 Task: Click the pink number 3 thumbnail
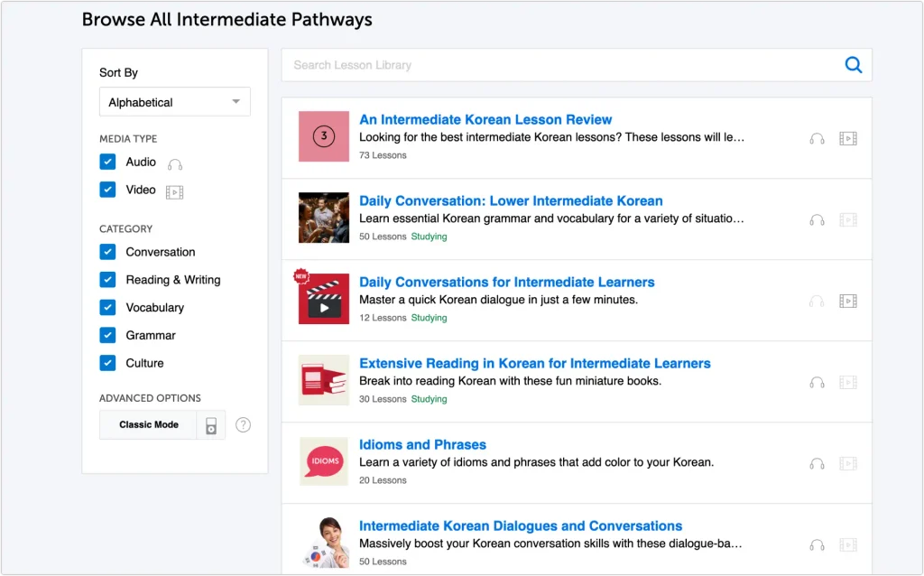point(324,136)
